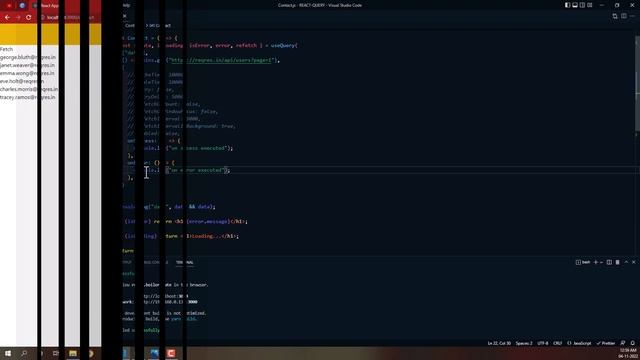Click emma.wong email in browser list
This screenshot has width=640, height=360.
click(27, 73)
